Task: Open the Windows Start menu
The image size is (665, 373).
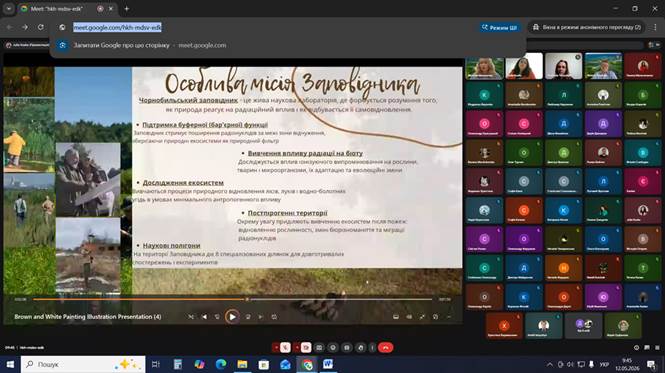Action: pyautogui.click(x=10, y=365)
